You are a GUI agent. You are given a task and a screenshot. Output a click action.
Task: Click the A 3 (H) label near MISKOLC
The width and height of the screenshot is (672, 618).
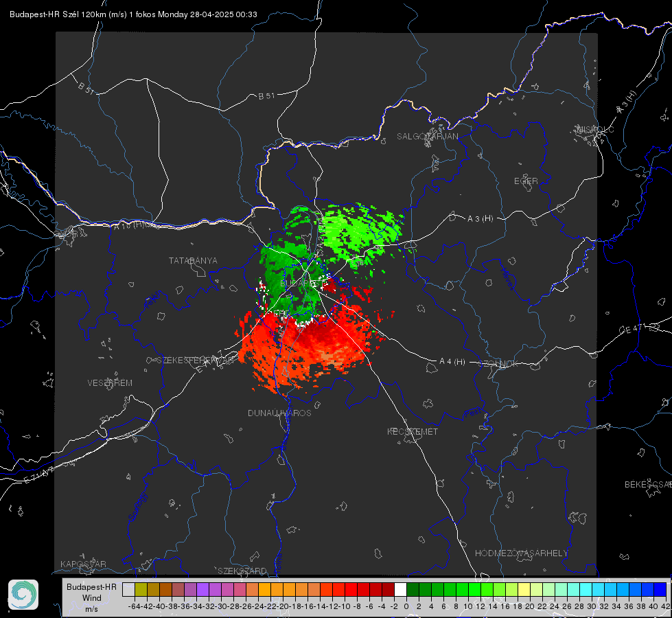tap(627, 102)
